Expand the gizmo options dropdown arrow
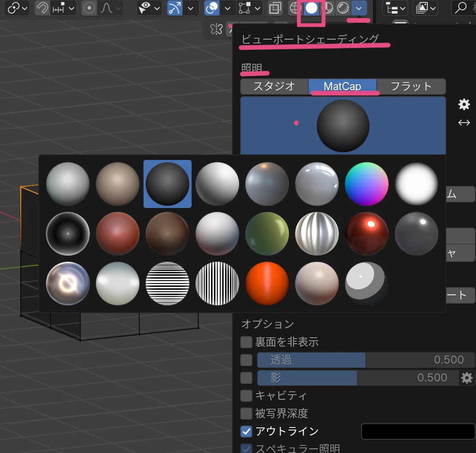Screen dimensions: 476x453 [190, 8]
